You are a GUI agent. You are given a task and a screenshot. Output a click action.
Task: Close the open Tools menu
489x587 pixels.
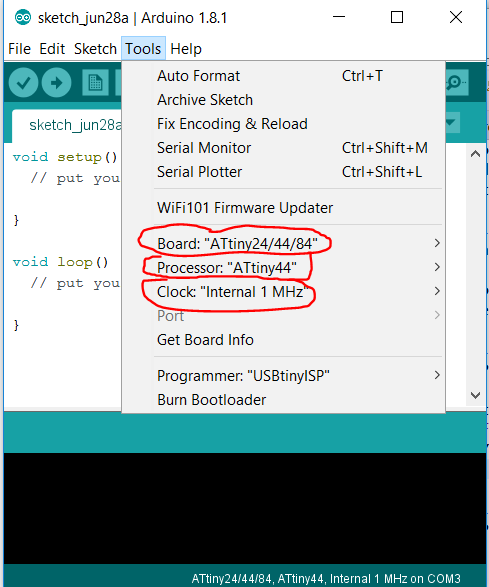tap(143, 49)
